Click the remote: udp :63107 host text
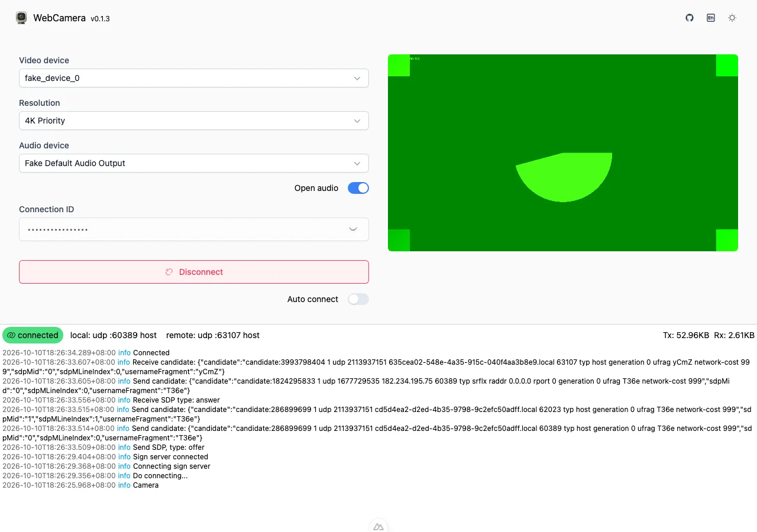 pyautogui.click(x=213, y=335)
